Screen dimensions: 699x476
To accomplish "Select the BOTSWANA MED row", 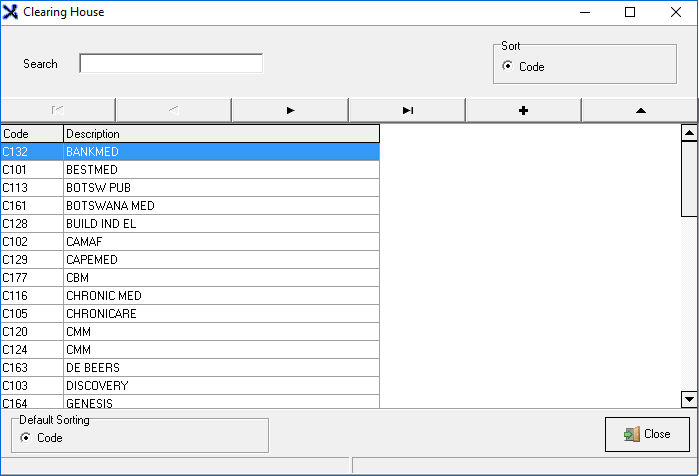I will pos(190,205).
